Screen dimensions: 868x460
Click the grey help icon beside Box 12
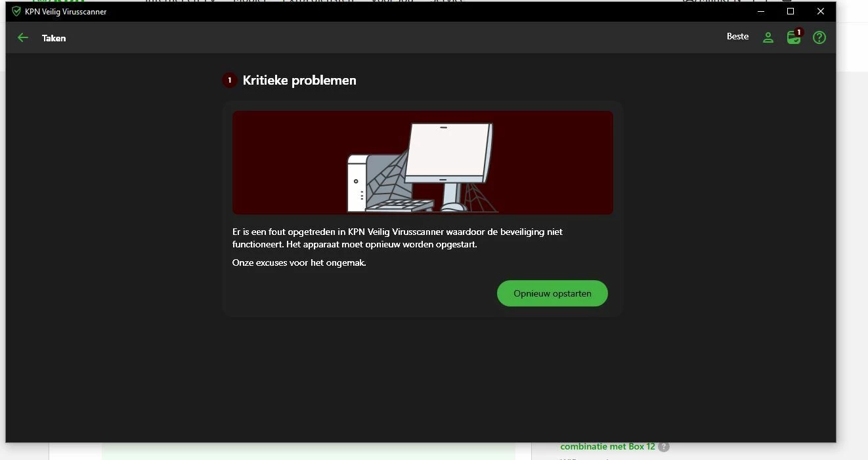664,447
